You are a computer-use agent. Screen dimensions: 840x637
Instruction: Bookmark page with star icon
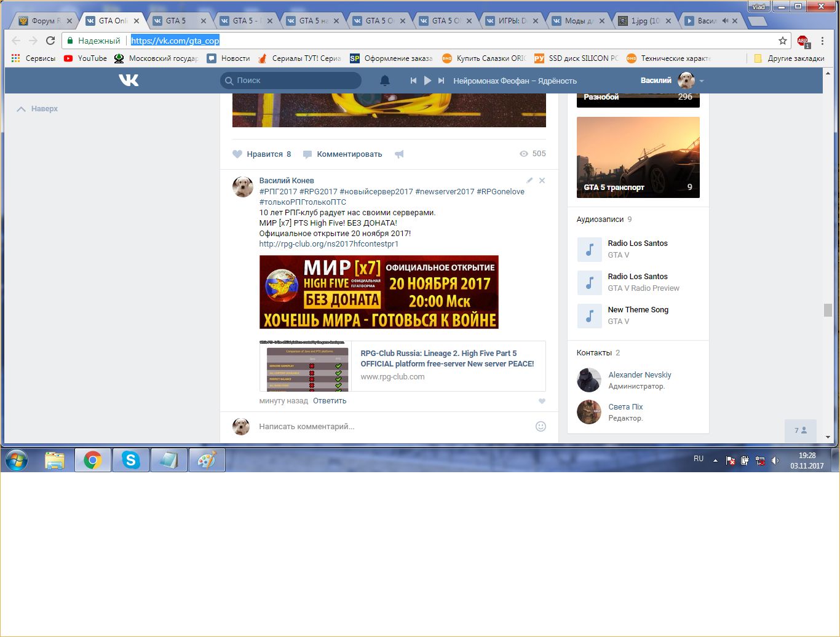[x=783, y=41]
